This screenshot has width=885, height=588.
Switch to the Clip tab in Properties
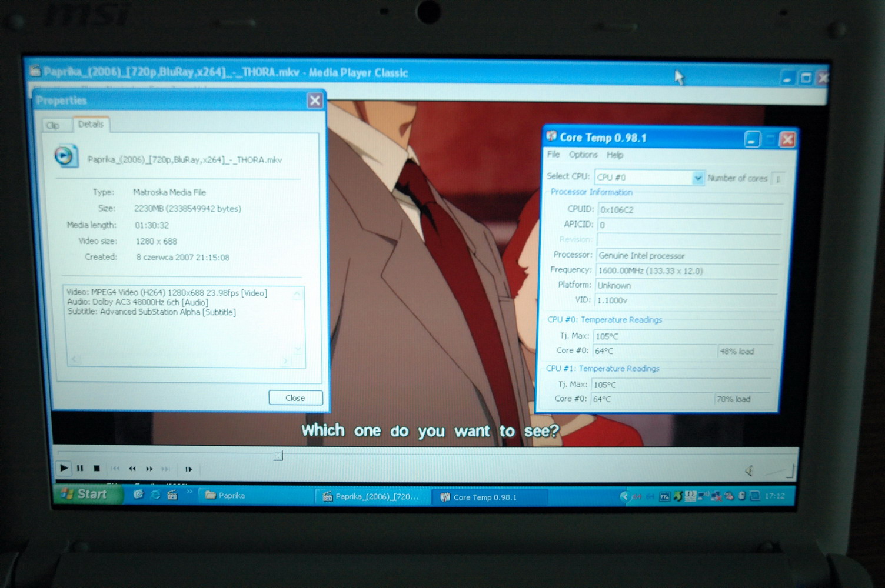pyautogui.click(x=53, y=125)
